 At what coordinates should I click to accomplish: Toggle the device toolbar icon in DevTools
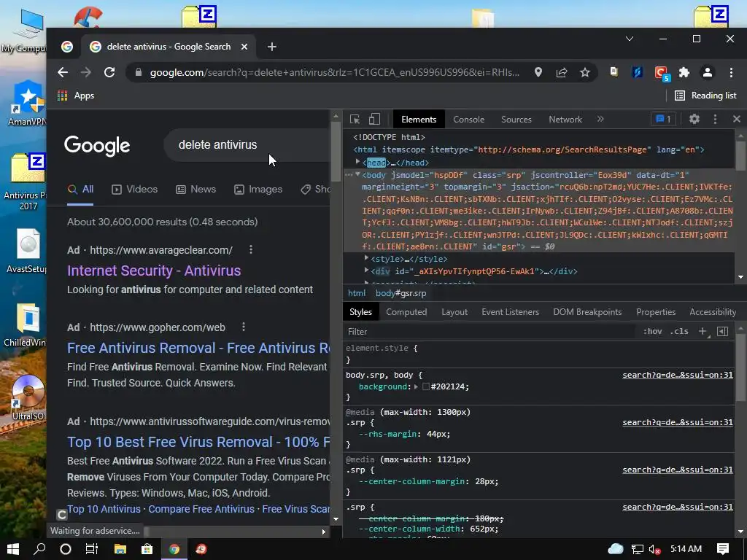click(x=374, y=119)
